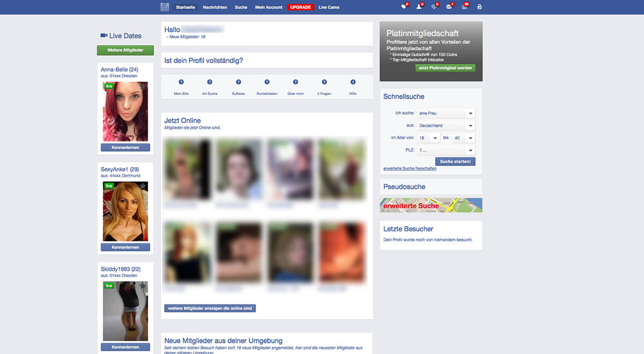Click the site logo in the top bar

click(165, 7)
